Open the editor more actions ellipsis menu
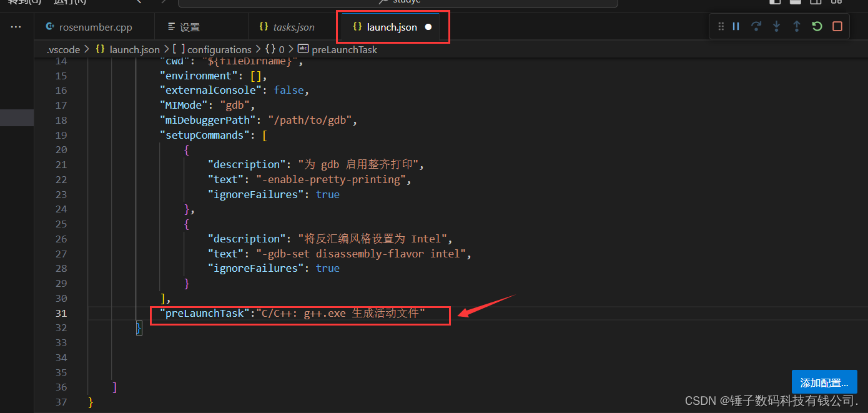Screen dimensions: 868x413 [16, 26]
